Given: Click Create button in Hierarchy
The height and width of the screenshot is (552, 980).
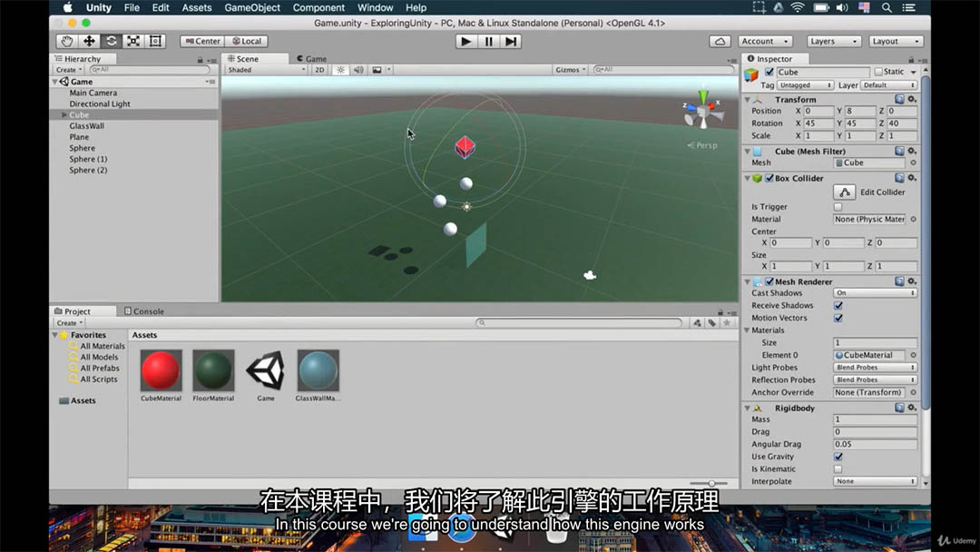Looking at the screenshot, I should pos(69,70).
